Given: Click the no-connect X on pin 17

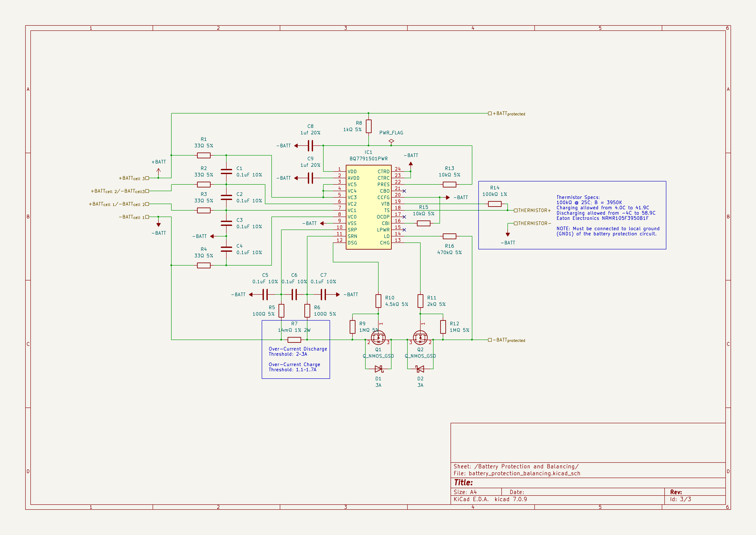Looking at the screenshot, I should tap(404, 217).
